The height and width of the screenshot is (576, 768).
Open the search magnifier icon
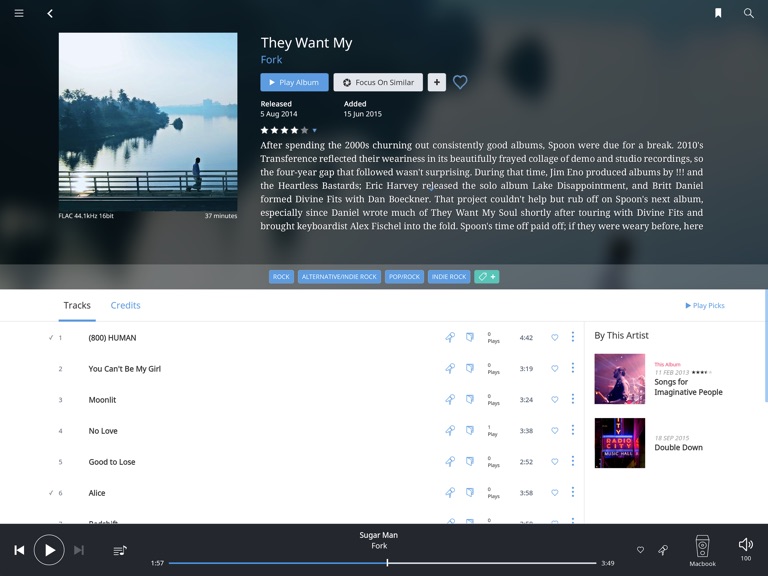point(748,13)
